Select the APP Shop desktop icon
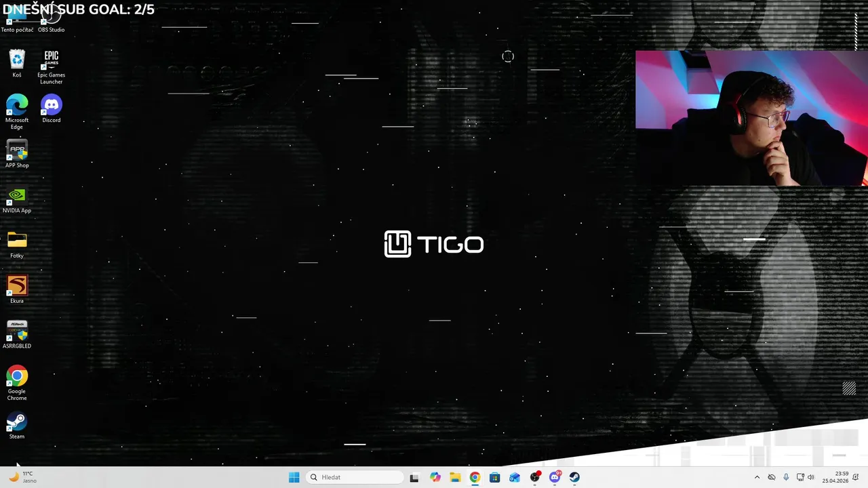This screenshot has width=868, height=488. pos(17,154)
